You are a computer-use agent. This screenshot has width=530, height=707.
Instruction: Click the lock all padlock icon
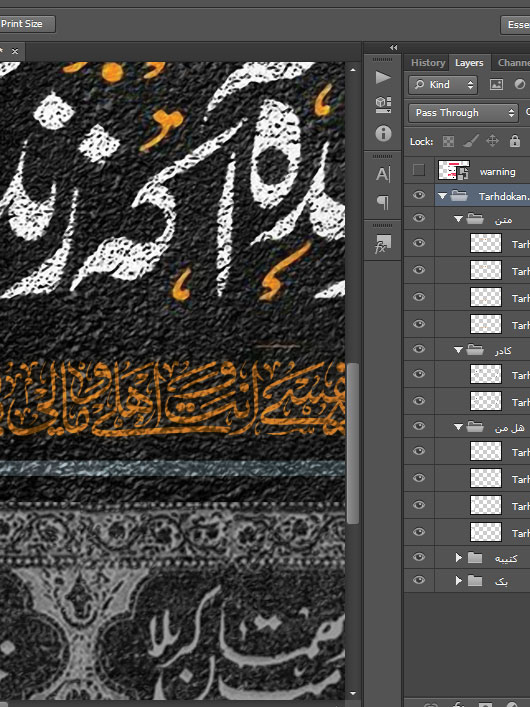coord(515,141)
